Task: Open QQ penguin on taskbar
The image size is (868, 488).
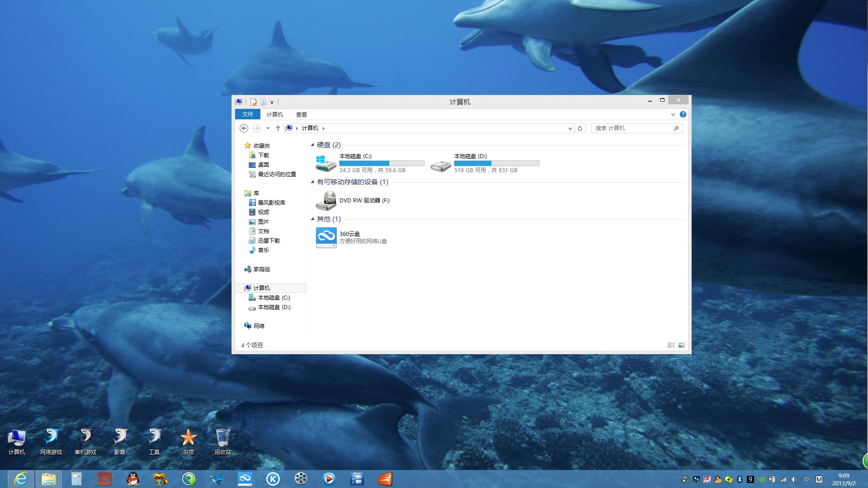Action: click(132, 479)
